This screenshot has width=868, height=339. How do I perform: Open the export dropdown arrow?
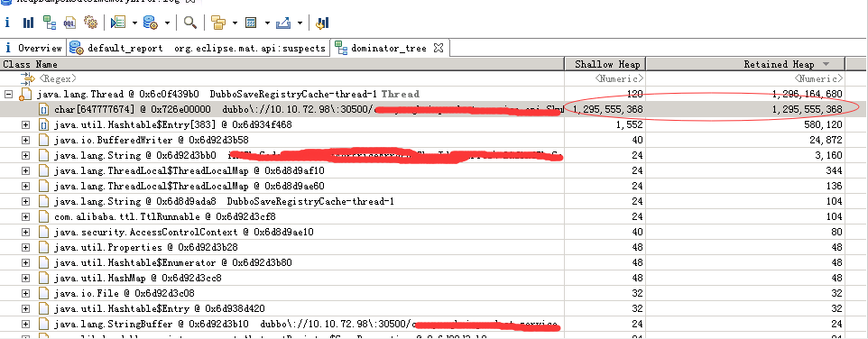(x=300, y=23)
